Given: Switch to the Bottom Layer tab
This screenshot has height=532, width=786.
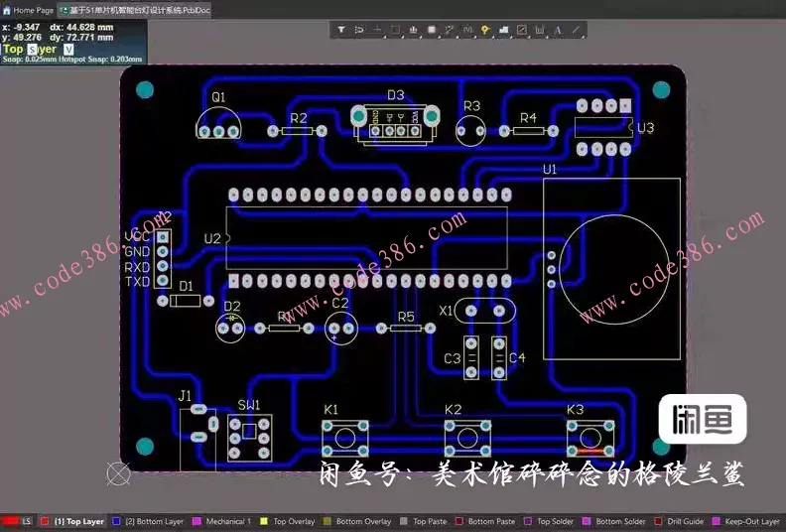Looking at the screenshot, I should coord(154,521).
